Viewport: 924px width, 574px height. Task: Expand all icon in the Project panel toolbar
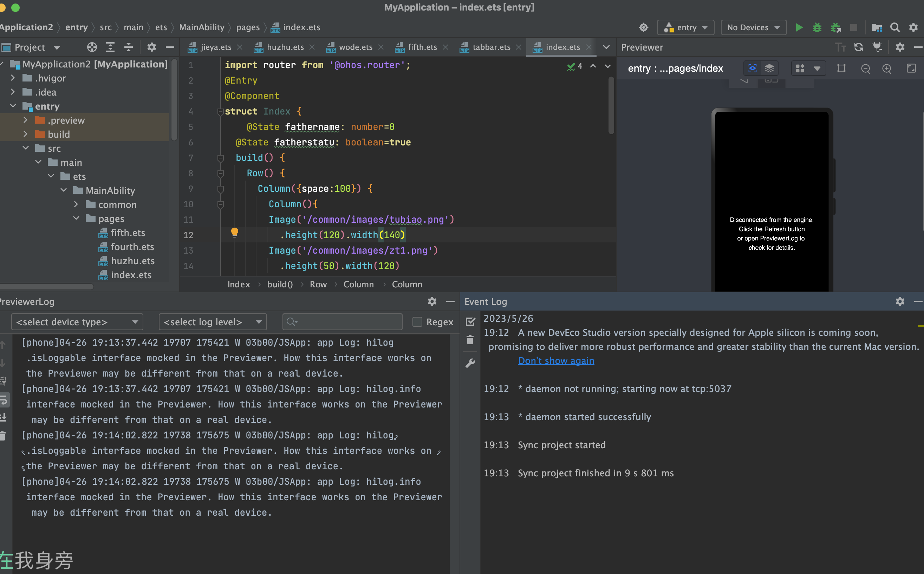pos(110,47)
